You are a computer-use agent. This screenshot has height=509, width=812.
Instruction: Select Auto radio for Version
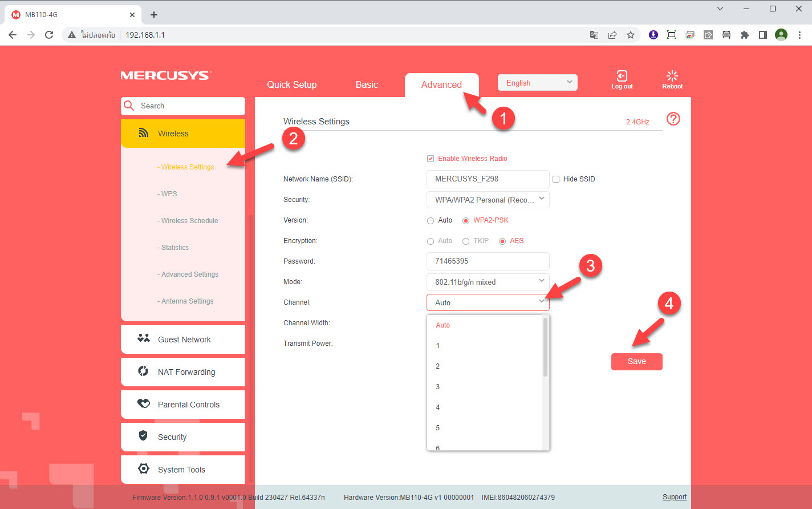[431, 220]
